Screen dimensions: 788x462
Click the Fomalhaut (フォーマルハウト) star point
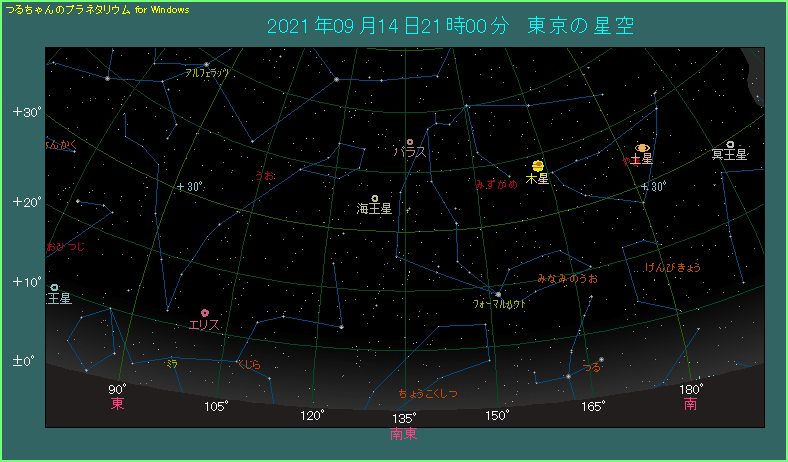(x=498, y=293)
